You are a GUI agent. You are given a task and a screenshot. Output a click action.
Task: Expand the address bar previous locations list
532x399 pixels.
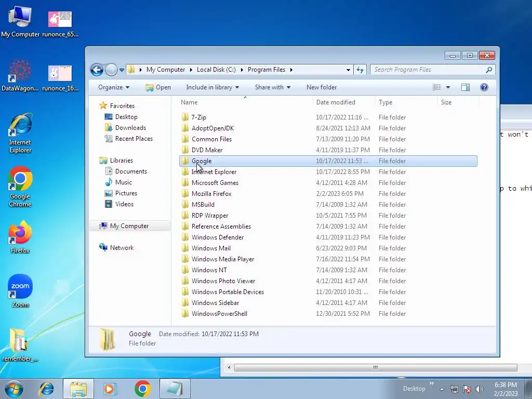[348, 70]
